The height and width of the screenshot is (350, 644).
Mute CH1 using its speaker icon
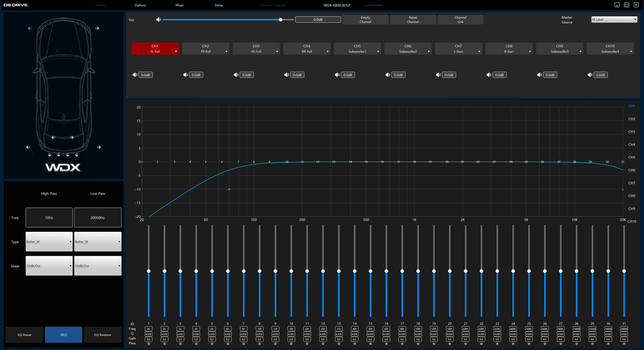(135, 75)
